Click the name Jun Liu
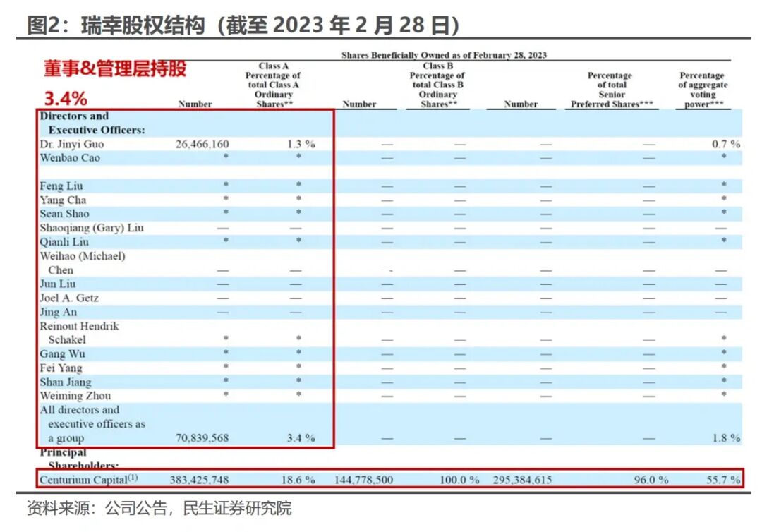Viewport: 762px width, 532px height. (57, 284)
